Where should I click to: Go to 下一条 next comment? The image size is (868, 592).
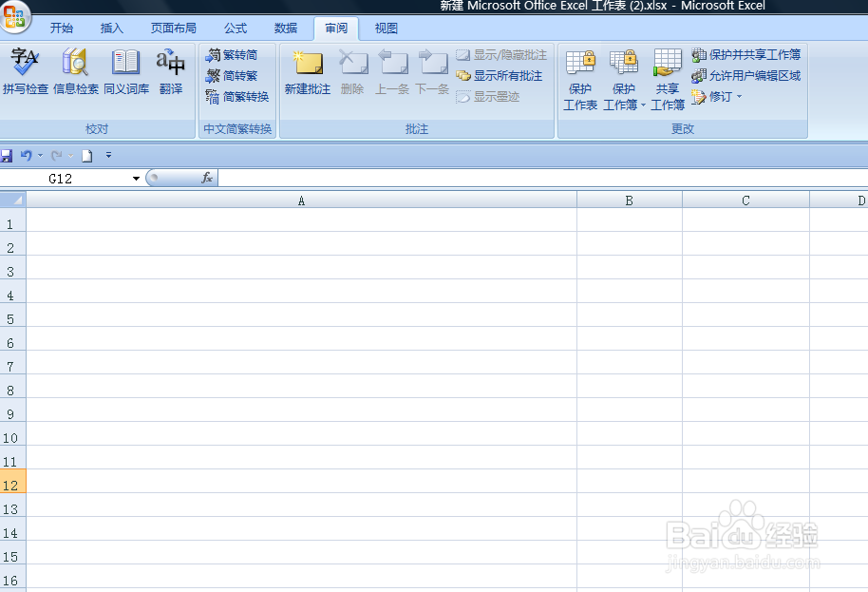[x=432, y=72]
